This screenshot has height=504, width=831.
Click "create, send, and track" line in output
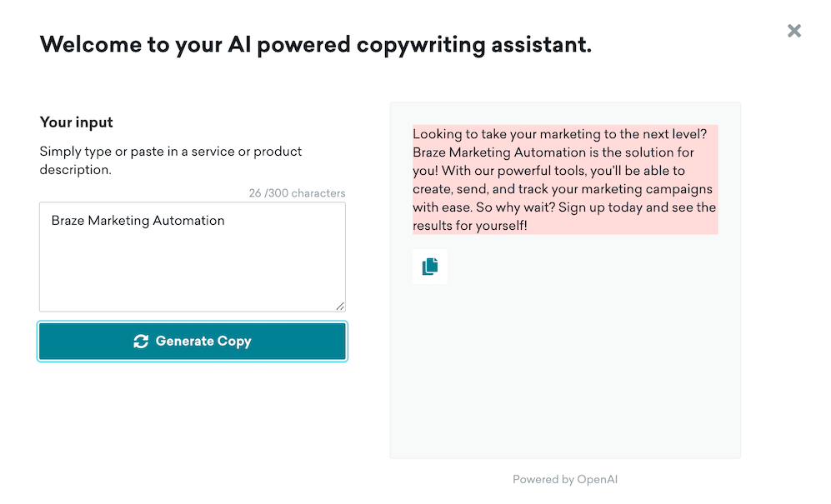[x=483, y=189]
